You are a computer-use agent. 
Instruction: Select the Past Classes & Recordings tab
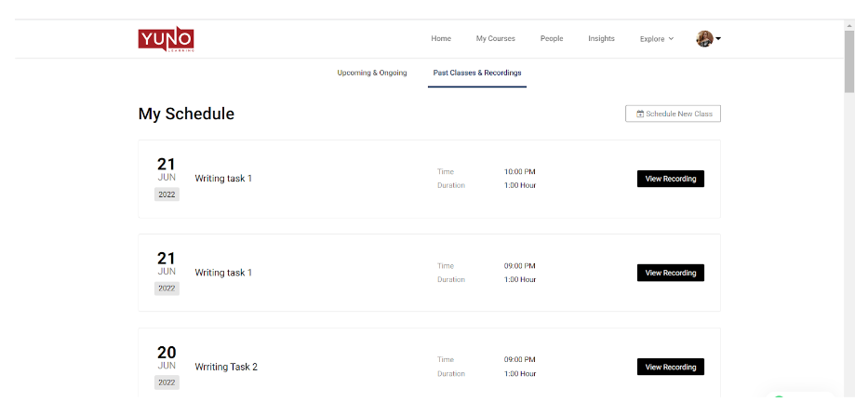(x=477, y=73)
